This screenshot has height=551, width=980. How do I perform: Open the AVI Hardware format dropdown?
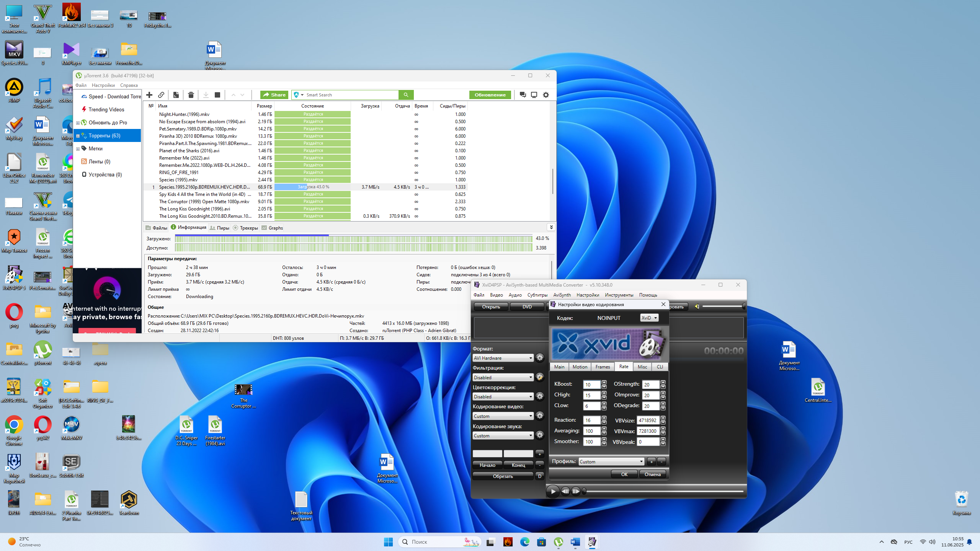pos(503,358)
